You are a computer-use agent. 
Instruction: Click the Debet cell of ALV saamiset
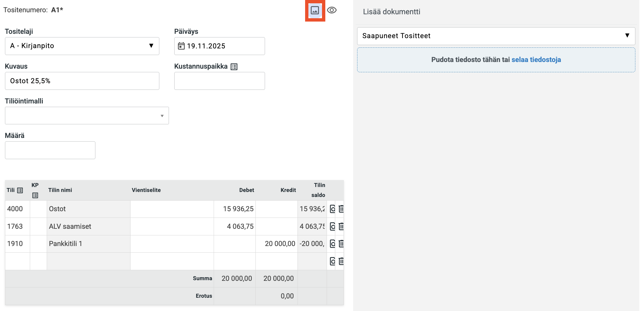[235, 226]
